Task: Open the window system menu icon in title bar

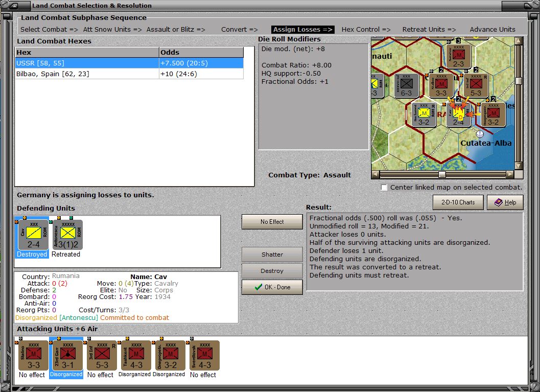Action: 14,6
